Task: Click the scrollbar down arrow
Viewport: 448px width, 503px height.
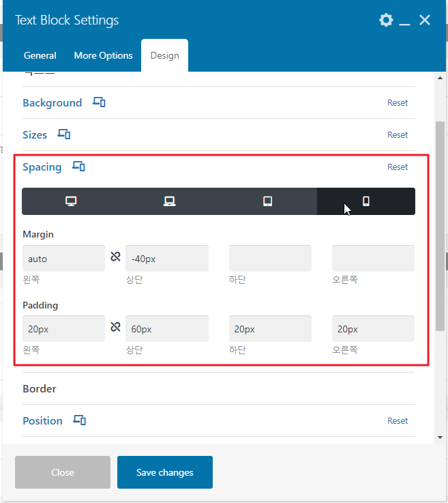Action: [x=440, y=437]
